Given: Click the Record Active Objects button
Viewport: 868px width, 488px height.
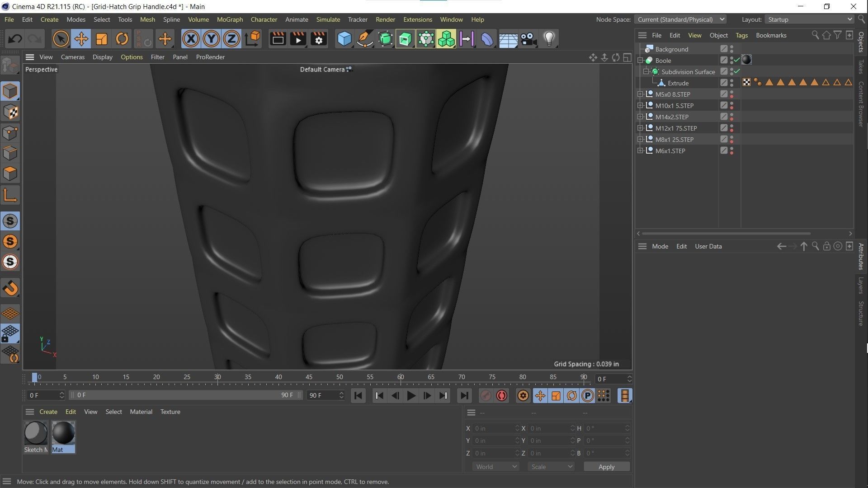Looking at the screenshot, I should (x=486, y=396).
